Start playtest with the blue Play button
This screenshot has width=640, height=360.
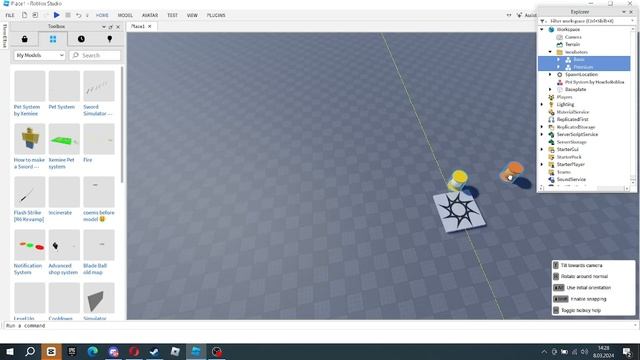[56, 15]
